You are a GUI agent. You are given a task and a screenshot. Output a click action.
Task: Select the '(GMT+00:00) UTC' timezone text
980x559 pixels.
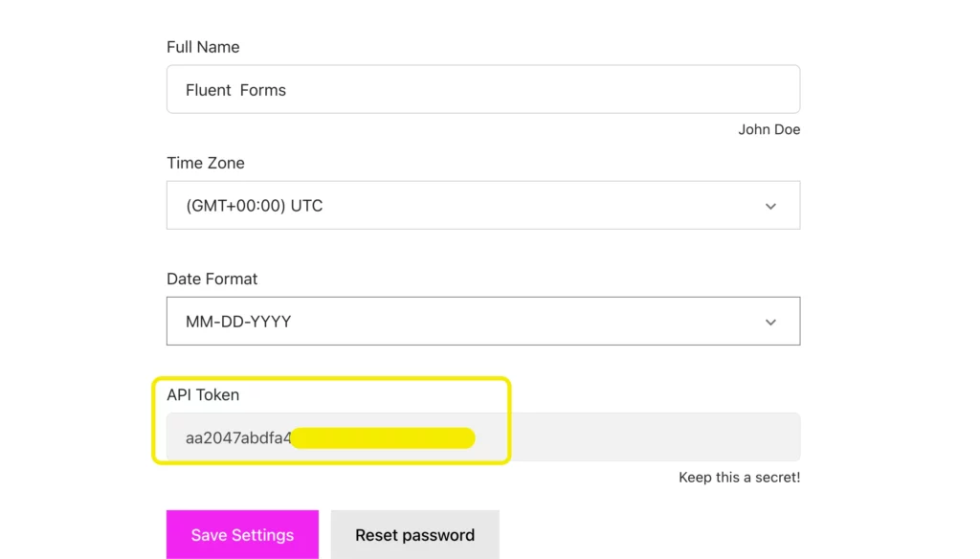pyautogui.click(x=255, y=205)
